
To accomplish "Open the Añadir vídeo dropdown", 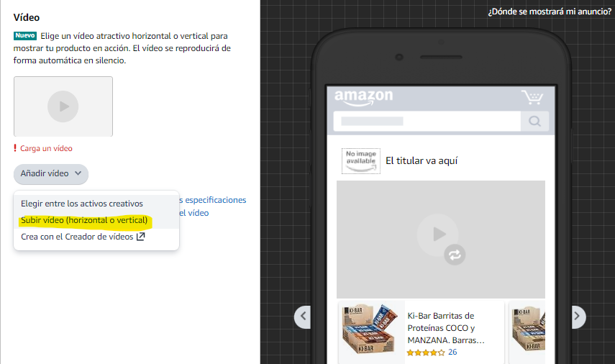I will click(x=51, y=174).
